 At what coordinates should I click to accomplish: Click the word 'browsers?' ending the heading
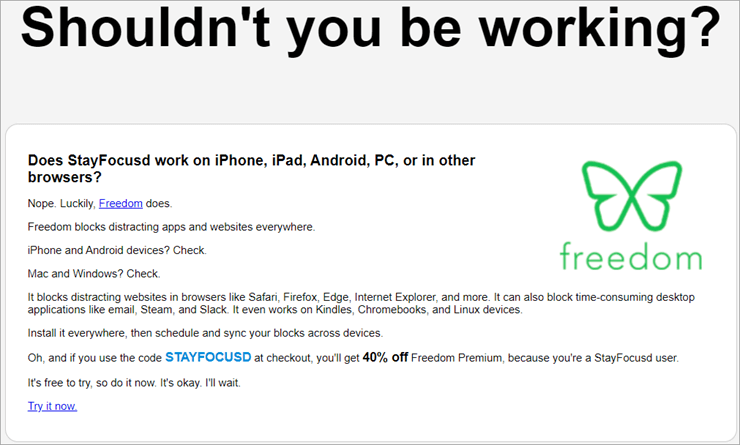(x=65, y=177)
